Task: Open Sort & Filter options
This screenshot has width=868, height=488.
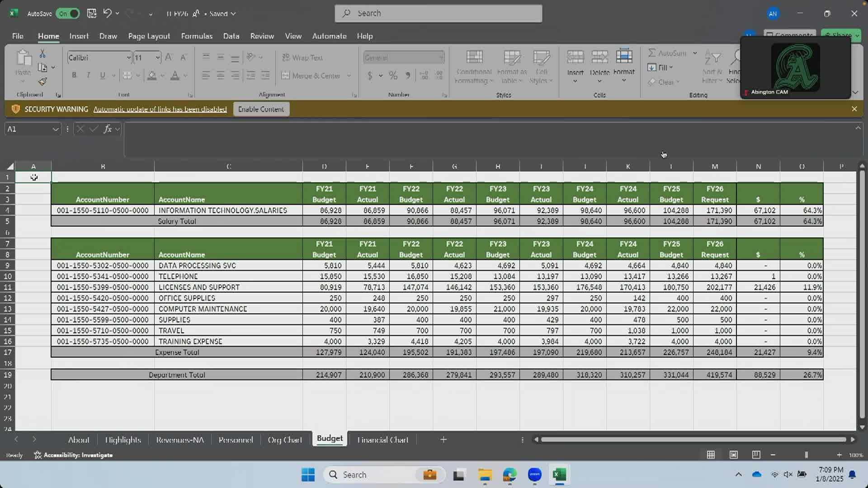Action: [712, 66]
